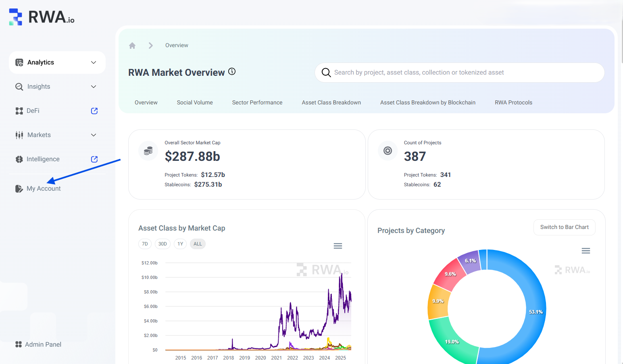
Task: Open the Analytics sidebar icon
Action: (x=19, y=62)
